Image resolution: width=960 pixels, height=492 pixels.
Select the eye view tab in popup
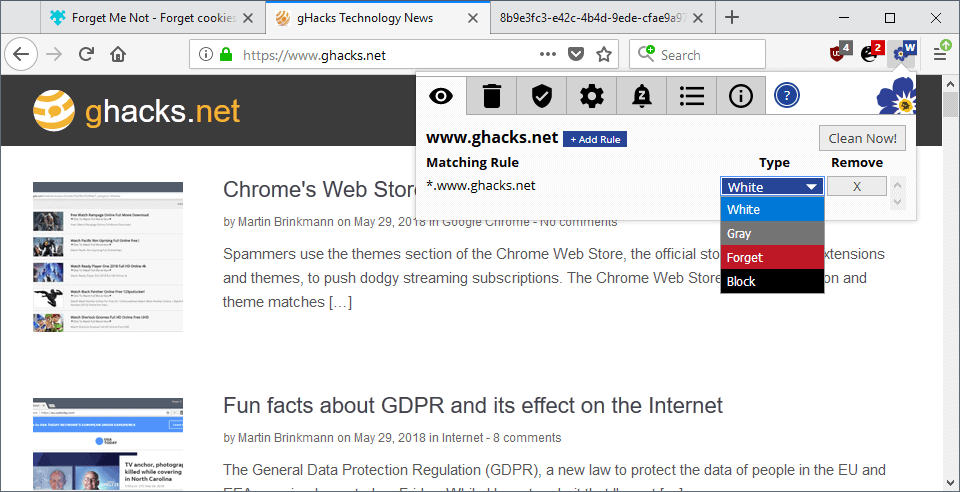[x=441, y=96]
